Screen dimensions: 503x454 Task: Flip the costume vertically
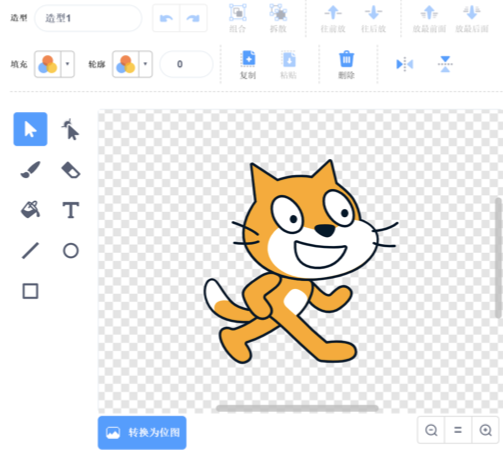point(445,64)
